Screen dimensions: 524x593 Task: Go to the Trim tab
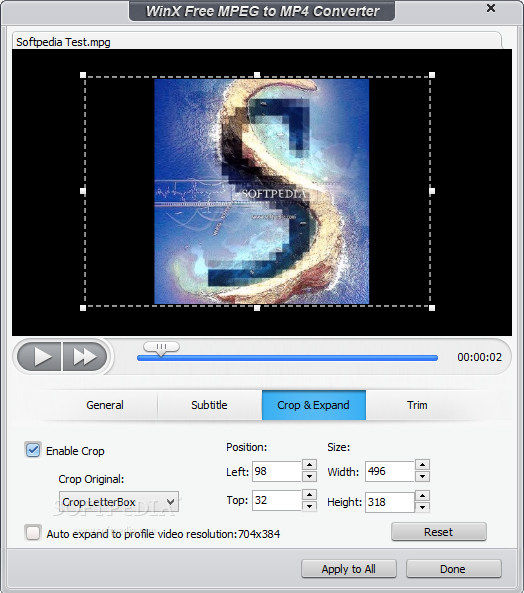(417, 405)
